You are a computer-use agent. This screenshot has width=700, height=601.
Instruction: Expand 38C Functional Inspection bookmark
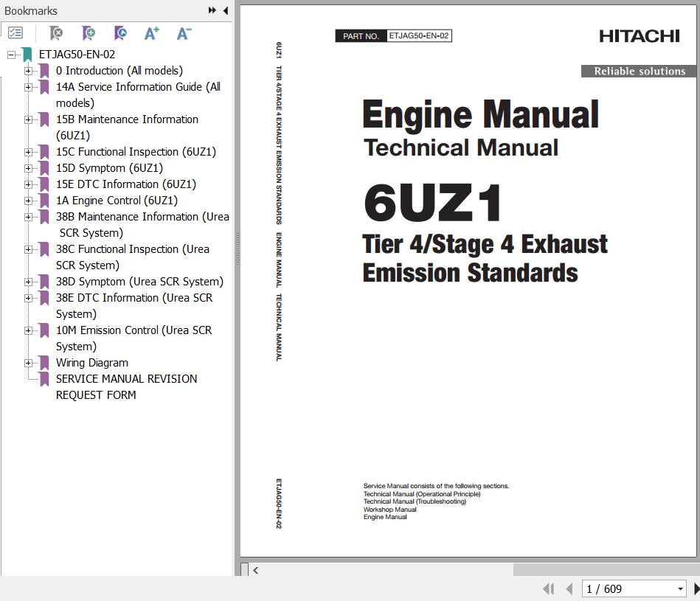28,249
